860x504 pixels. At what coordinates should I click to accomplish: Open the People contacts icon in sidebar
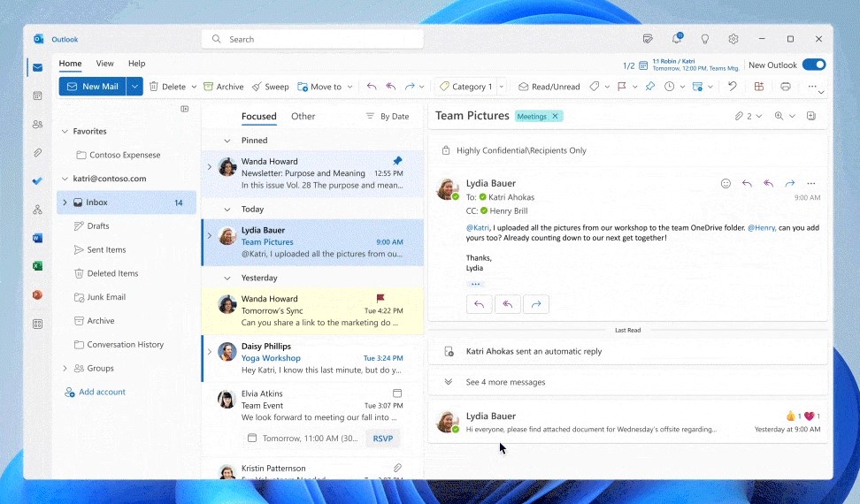point(37,125)
